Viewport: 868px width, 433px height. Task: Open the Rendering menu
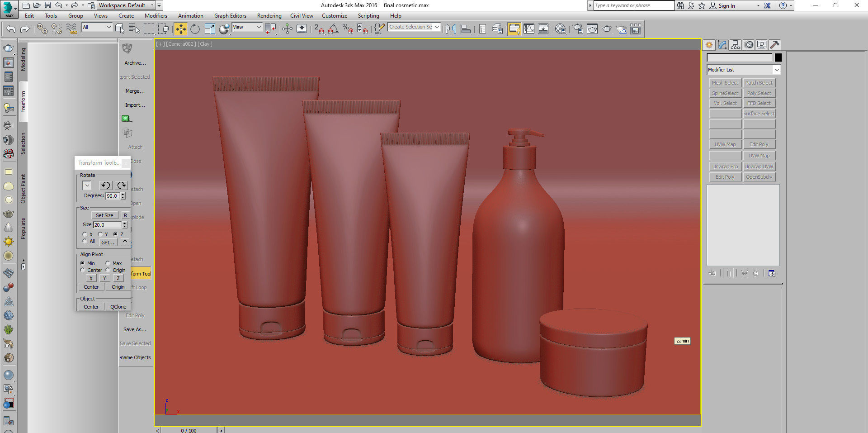[269, 16]
